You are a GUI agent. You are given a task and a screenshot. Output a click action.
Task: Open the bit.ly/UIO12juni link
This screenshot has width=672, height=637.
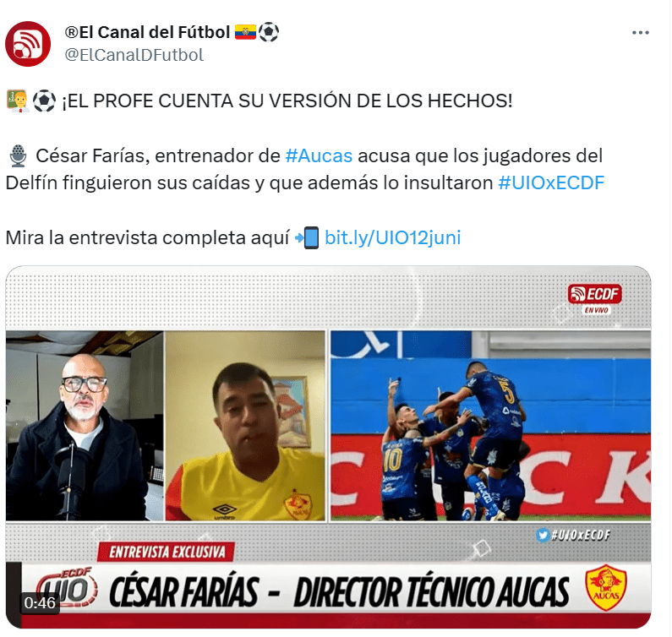click(x=392, y=237)
